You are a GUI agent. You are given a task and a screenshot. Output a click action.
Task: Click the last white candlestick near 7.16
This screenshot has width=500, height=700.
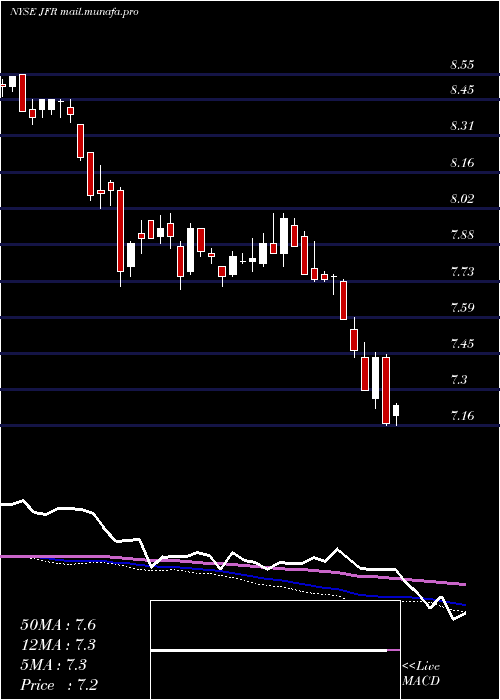pos(396,414)
